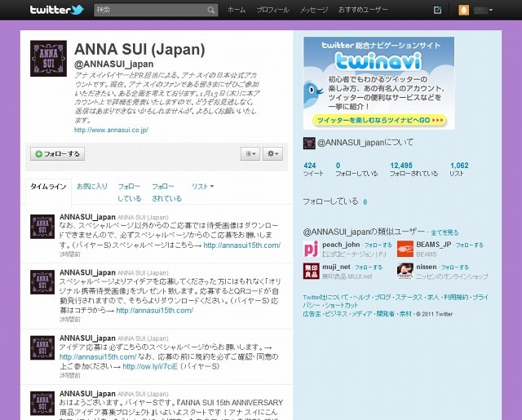Image resolution: width=522 pixels, height=420 pixels.
Task: Open the account dropdown arrow in top bar
Action: (491, 11)
